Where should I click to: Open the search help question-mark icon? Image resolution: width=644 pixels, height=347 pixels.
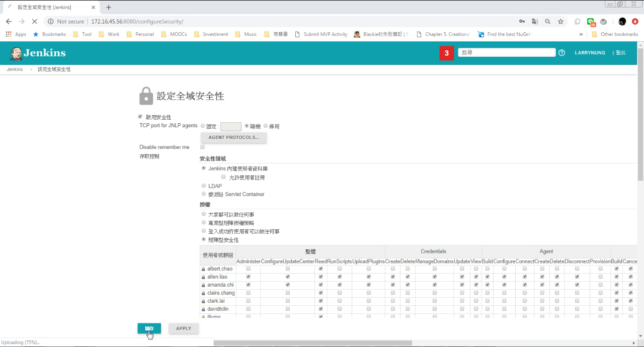tap(561, 53)
